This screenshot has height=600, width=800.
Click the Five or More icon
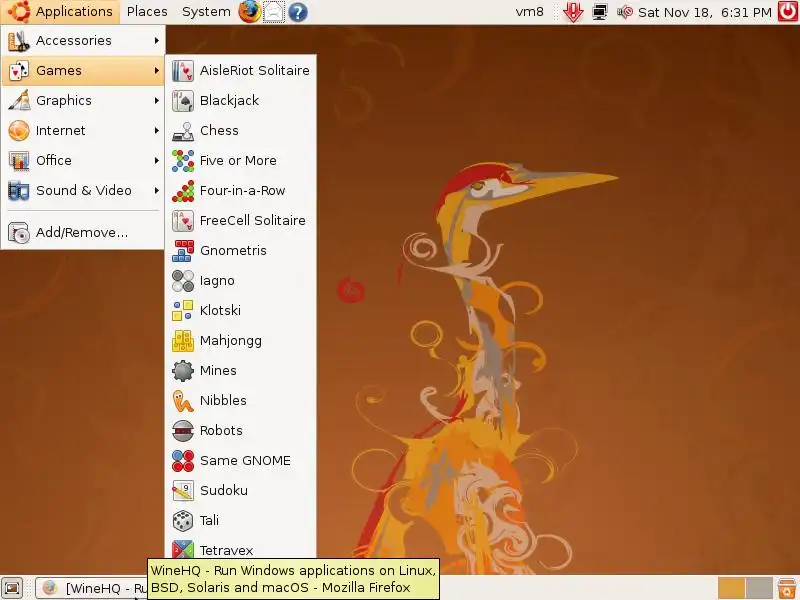(x=183, y=161)
